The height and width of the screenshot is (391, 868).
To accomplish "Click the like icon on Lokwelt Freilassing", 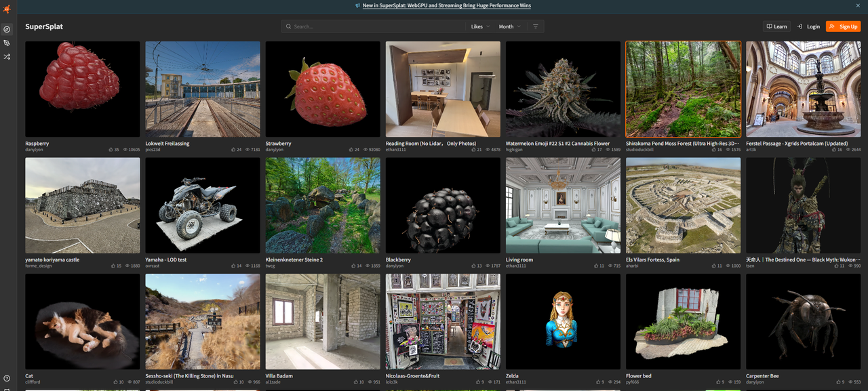I will click(x=233, y=150).
